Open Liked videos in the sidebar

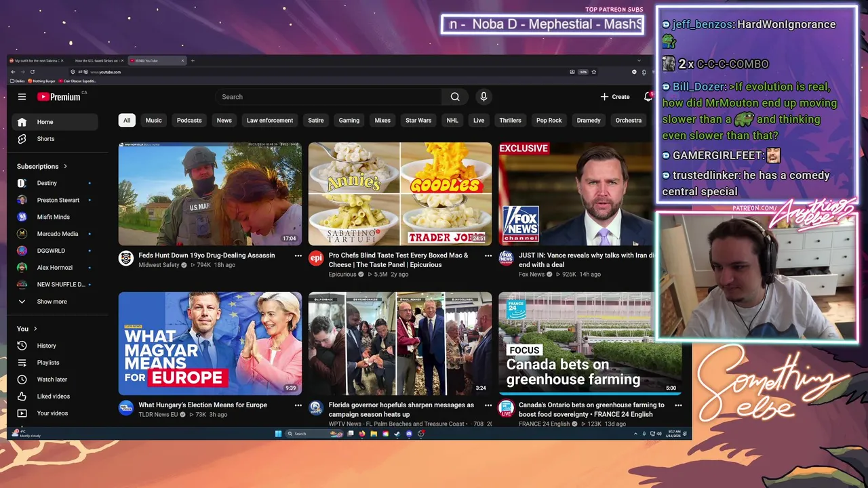coord(55,396)
